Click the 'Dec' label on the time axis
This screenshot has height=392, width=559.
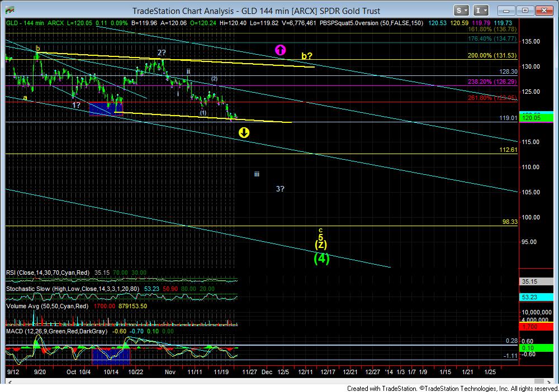[267, 372]
